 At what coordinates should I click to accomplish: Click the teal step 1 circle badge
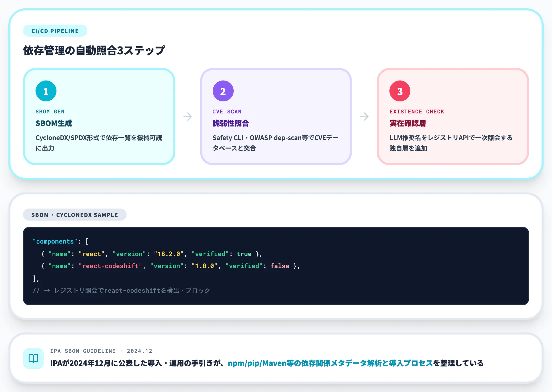[x=46, y=91]
